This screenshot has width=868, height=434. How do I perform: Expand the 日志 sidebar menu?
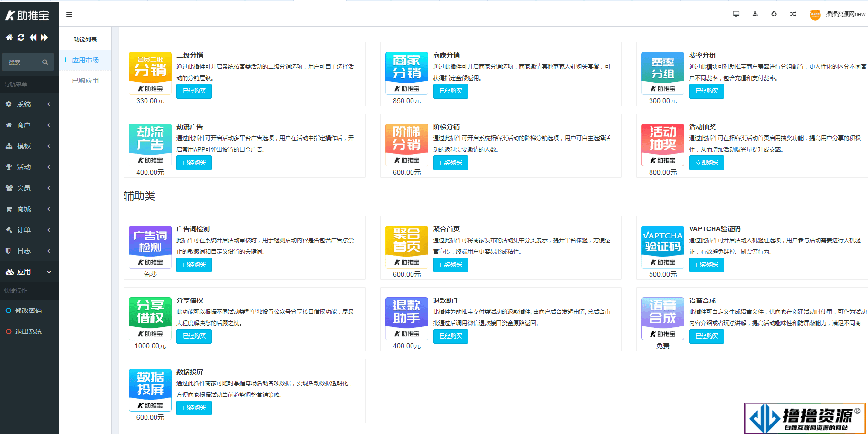click(x=30, y=251)
